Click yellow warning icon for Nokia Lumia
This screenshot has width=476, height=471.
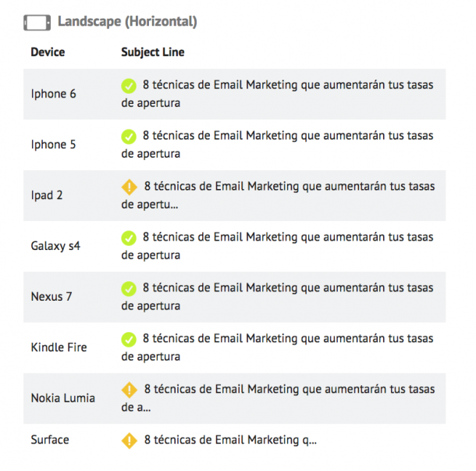click(129, 389)
